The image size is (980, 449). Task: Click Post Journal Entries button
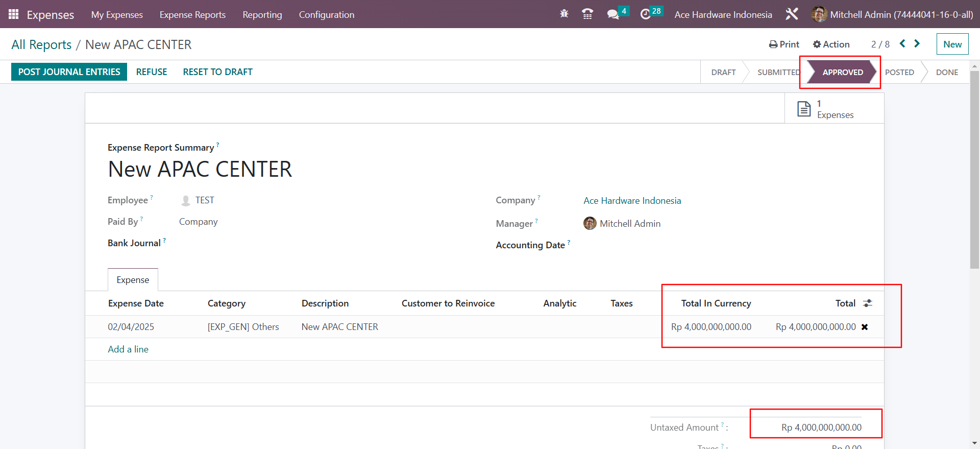pyautogui.click(x=69, y=72)
